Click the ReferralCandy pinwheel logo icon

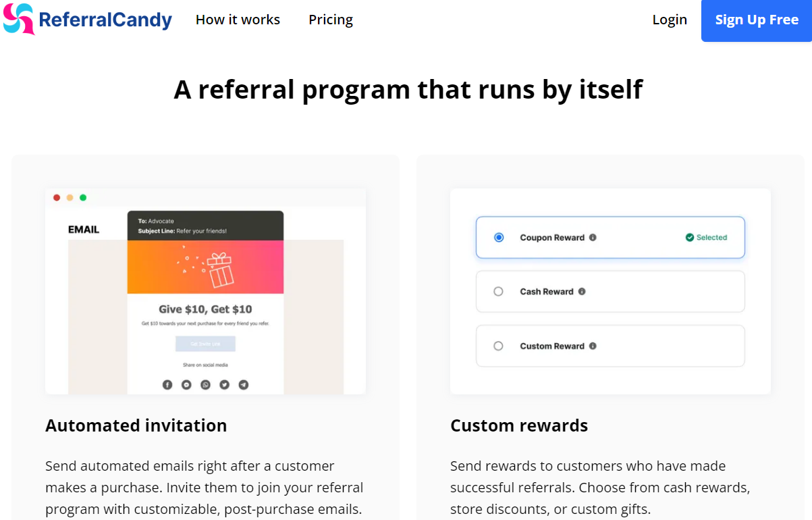click(x=18, y=19)
